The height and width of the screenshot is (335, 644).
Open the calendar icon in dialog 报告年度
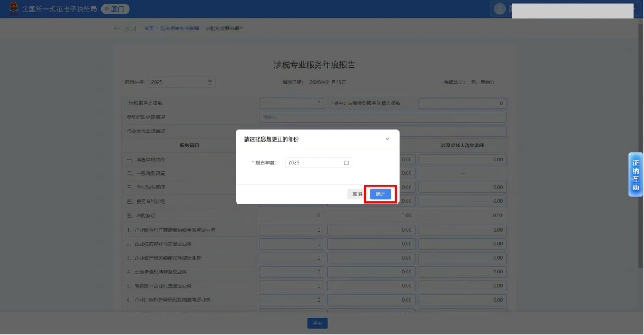point(346,162)
